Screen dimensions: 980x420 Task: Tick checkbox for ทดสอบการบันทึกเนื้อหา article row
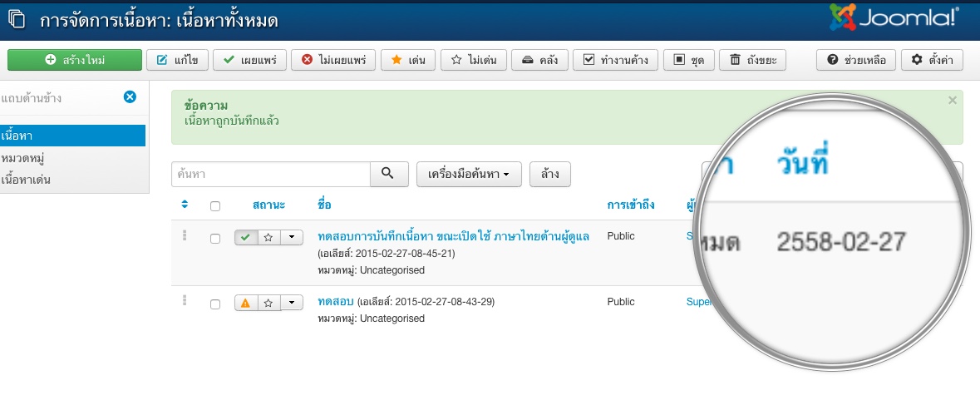coord(215,239)
